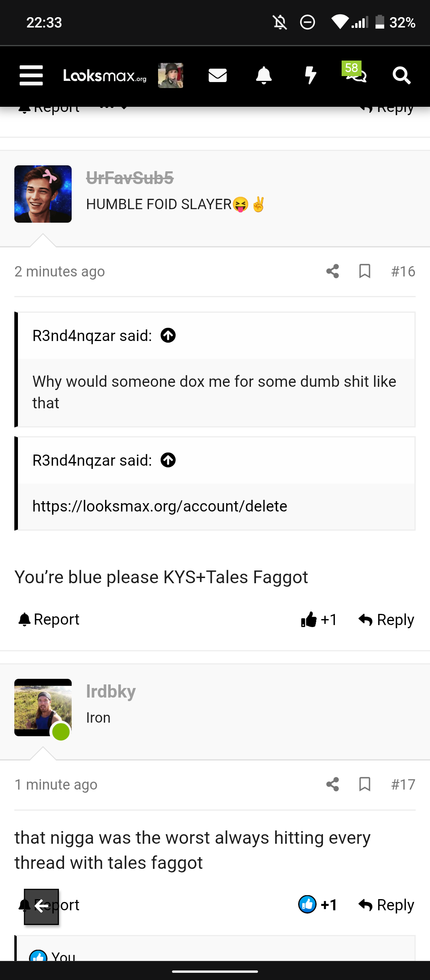Bookmark post #17
The height and width of the screenshot is (980, 430).
coord(365,784)
